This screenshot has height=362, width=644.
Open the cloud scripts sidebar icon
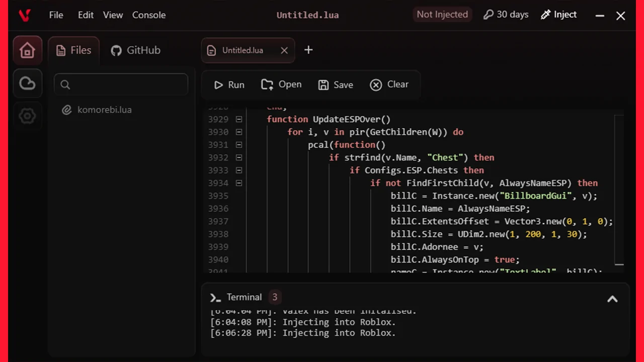pyautogui.click(x=27, y=83)
